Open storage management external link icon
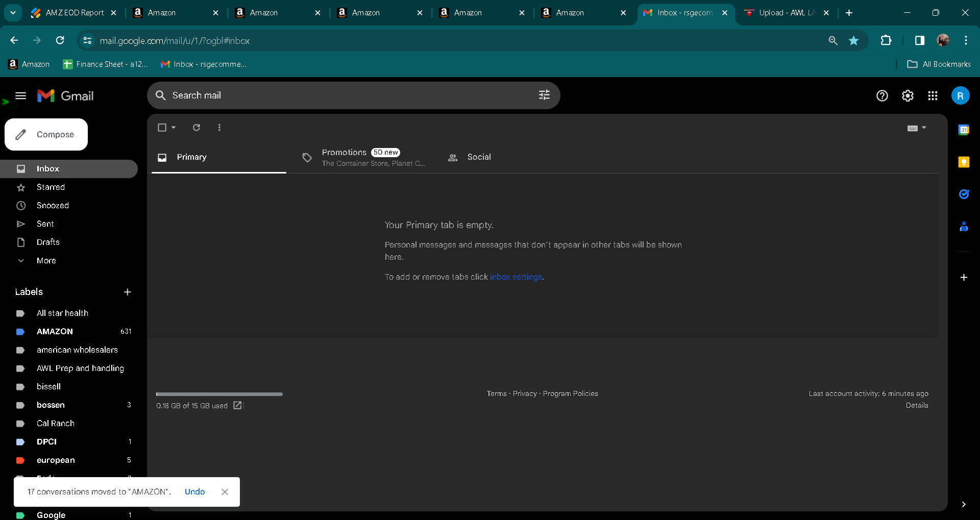The width and height of the screenshot is (980, 520). [x=237, y=405]
